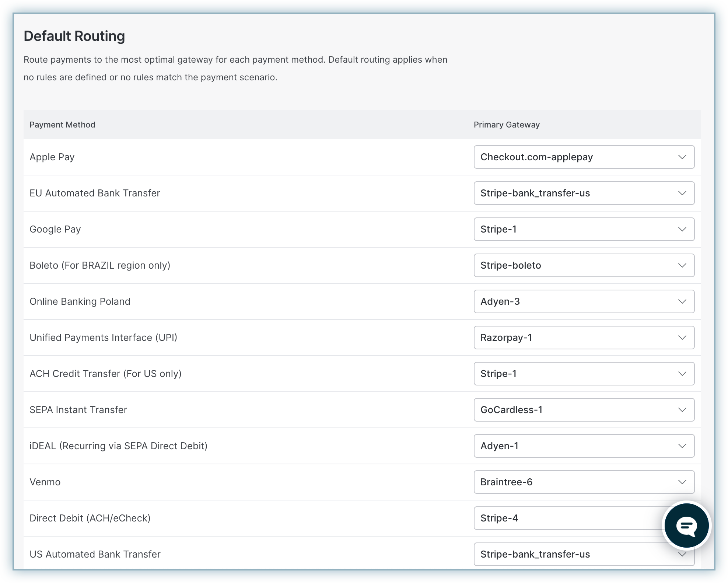Screen dimensions: 728x583
Task: Open the chat support widget
Action: (x=686, y=526)
